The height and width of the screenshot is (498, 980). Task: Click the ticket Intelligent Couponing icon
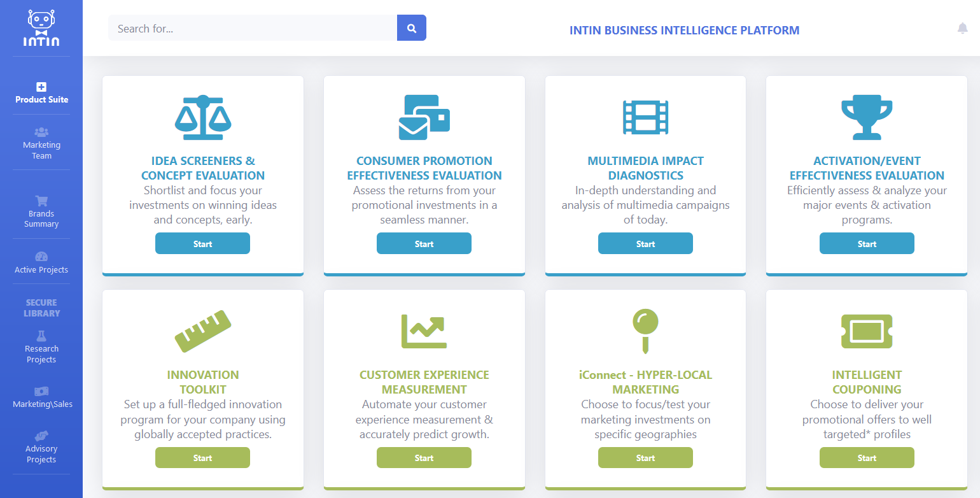point(867,331)
